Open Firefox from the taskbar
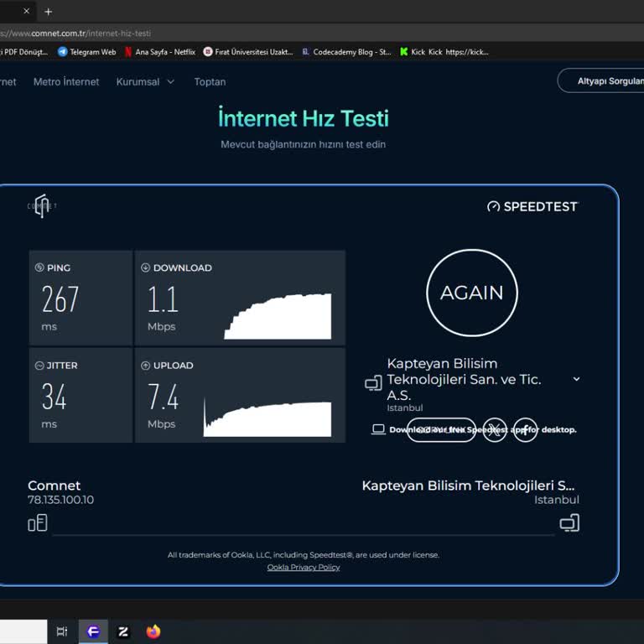The height and width of the screenshot is (644, 644). click(153, 631)
